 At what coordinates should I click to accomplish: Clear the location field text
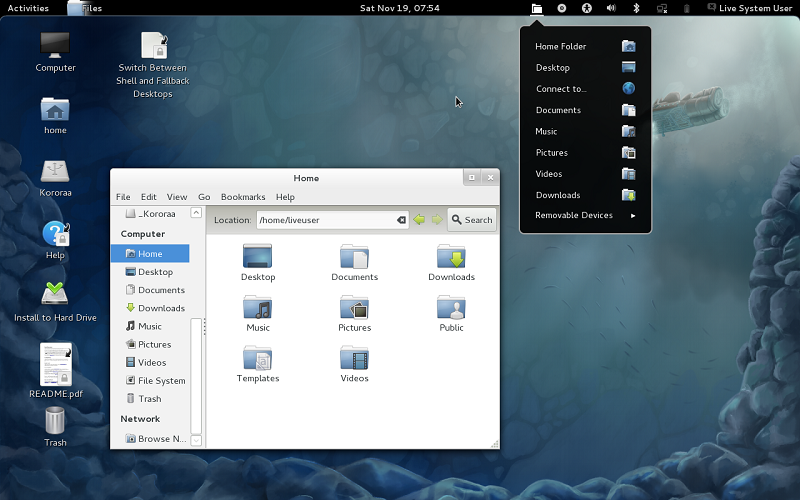pos(401,220)
